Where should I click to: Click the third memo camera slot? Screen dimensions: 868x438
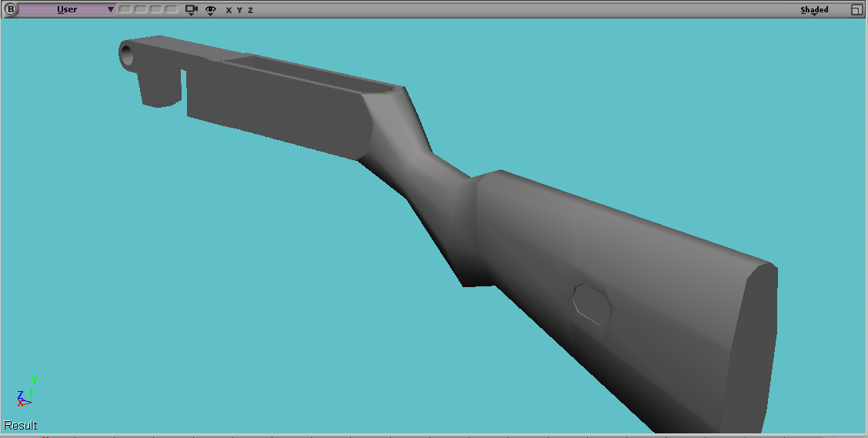pyautogui.click(x=156, y=9)
